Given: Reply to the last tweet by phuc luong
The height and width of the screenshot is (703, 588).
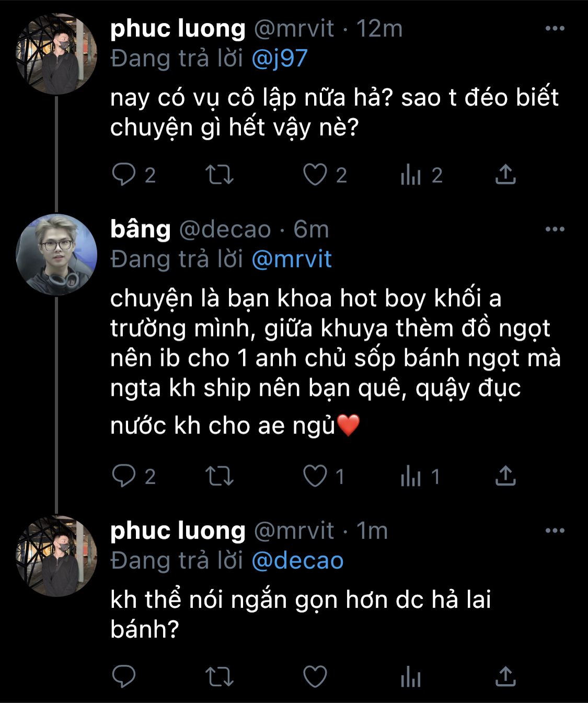Looking at the screenshot, I should click(124, 676).
